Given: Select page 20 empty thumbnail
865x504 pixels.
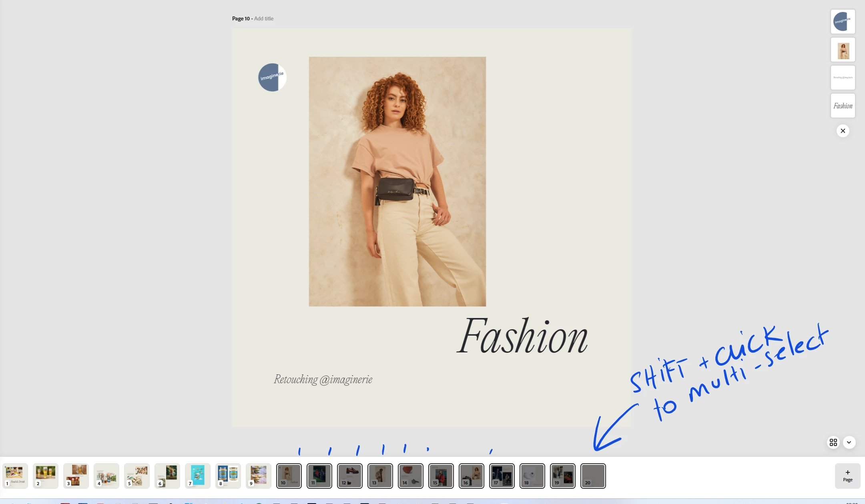Looking at the screenshot, I should tap(593, 475).
